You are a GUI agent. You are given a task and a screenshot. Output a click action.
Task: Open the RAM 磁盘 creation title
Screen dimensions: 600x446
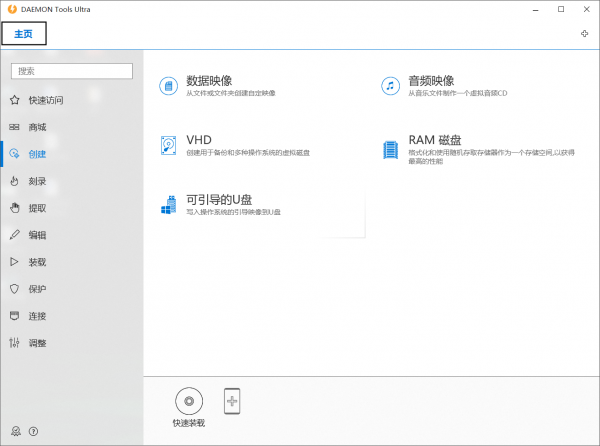(x=435, y=140)
